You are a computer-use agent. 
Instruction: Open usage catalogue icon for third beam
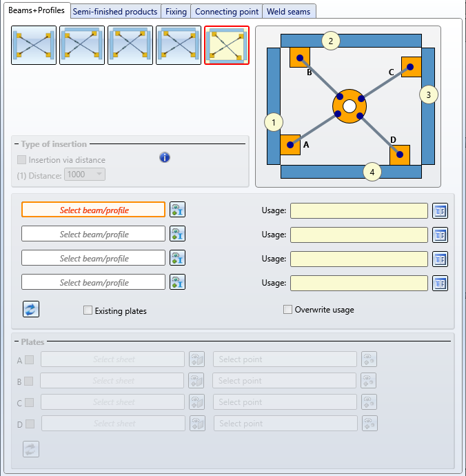[440, 259]
